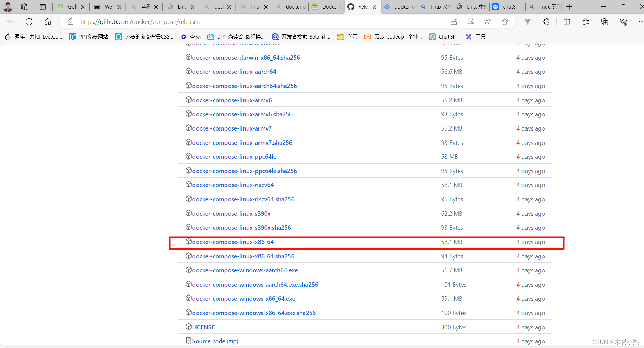
Task: Download docker-compose-linux-aarch64.sha256
Action: [245, 86]
